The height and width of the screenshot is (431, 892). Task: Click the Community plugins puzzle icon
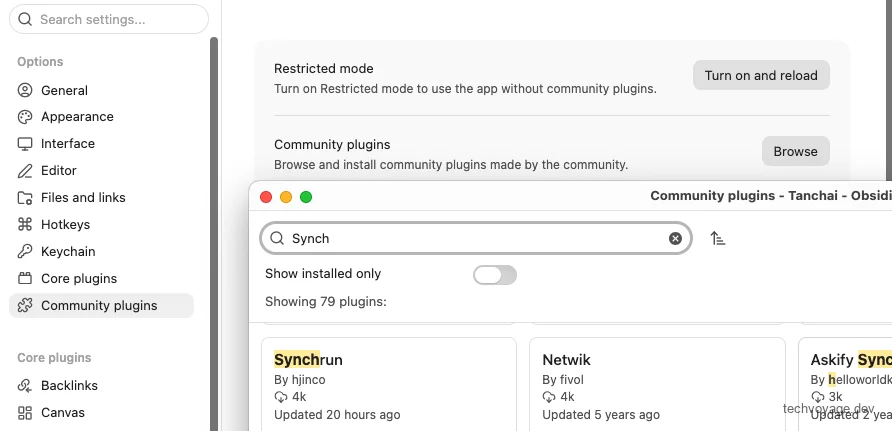(25, 305)
